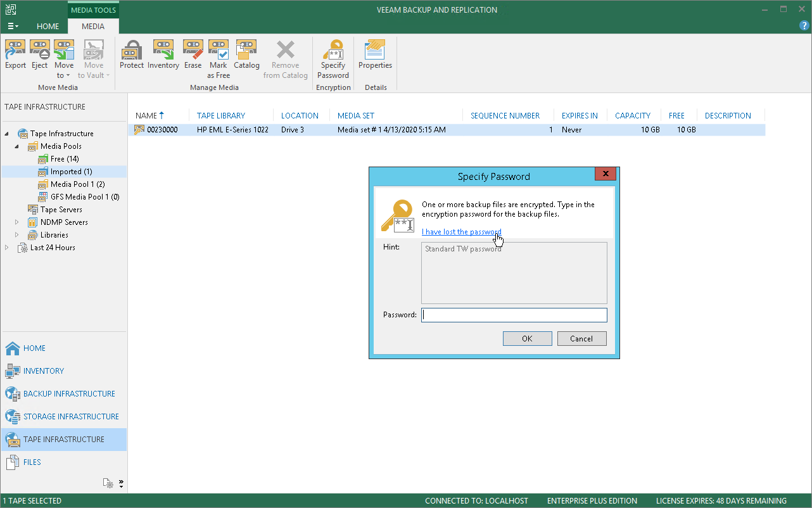Click the key icon in dialog
Screen dimensions: 812x508
[x=398, y=217]
